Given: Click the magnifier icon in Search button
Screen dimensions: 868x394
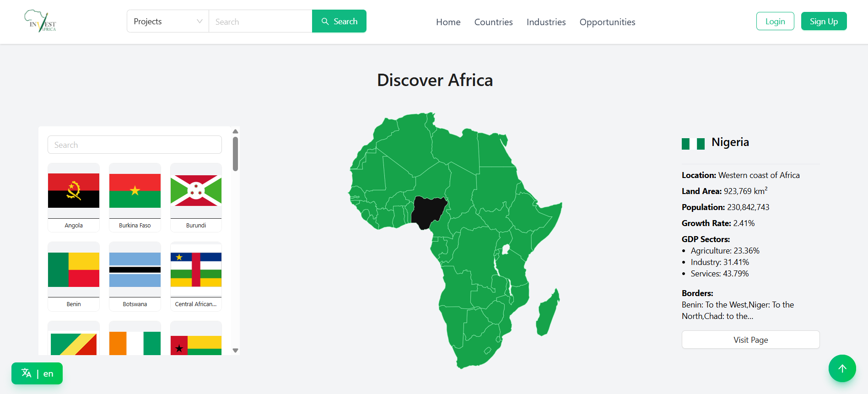Looking at the screenshot, I should [325, 22].
